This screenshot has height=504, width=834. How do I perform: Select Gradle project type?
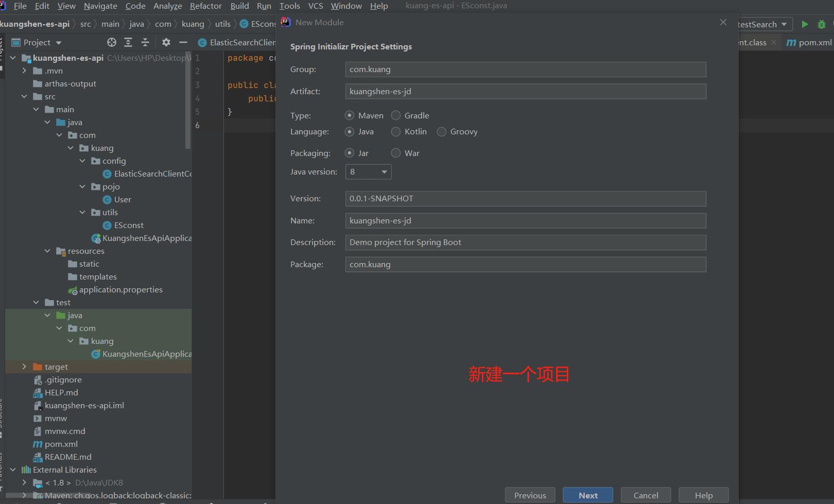pyautogui.click(x=396, y=115)
